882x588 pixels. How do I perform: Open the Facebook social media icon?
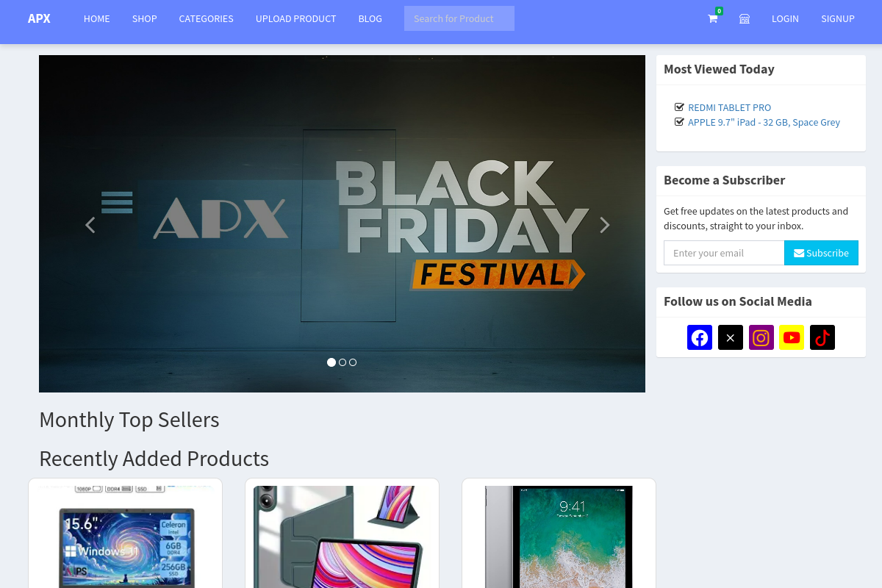coord(700,337)
